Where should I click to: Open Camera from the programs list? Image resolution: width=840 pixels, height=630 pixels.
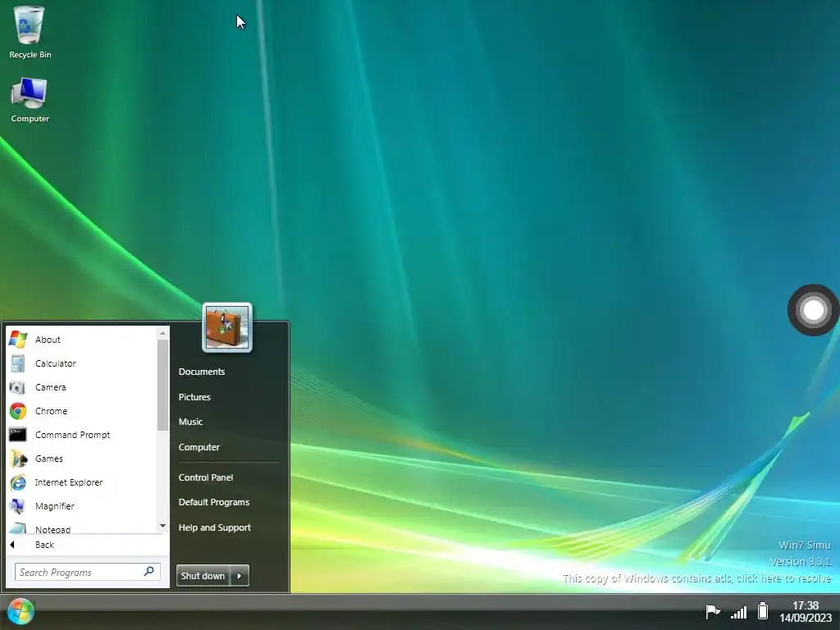81,387
